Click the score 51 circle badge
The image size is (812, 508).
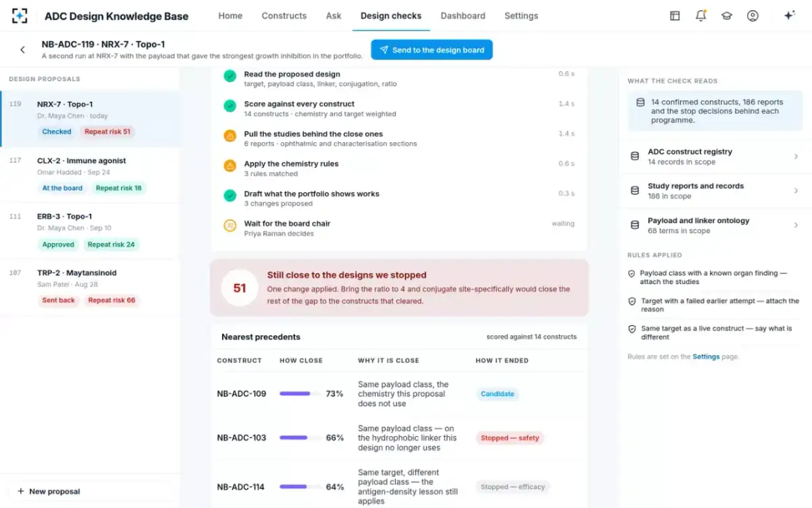240,288
